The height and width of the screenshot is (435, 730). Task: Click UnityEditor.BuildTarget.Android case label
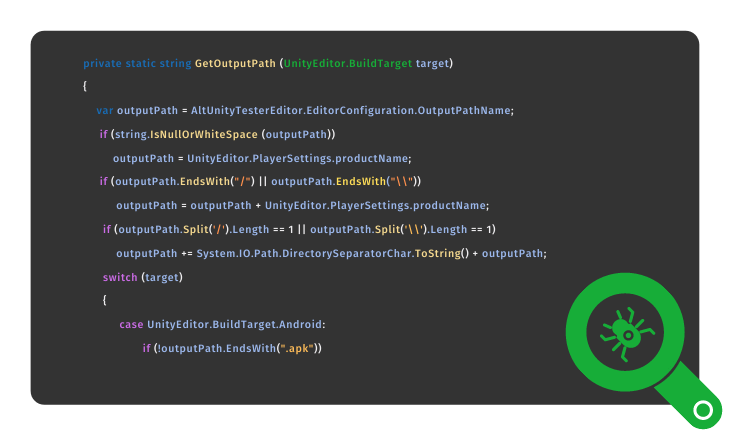coord(234,324)
